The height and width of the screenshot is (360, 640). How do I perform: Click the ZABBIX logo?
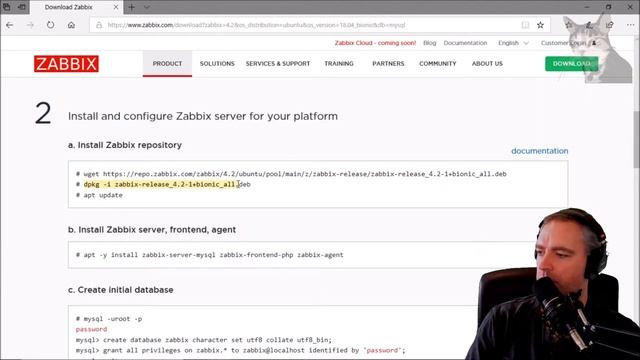click(66, 64)
